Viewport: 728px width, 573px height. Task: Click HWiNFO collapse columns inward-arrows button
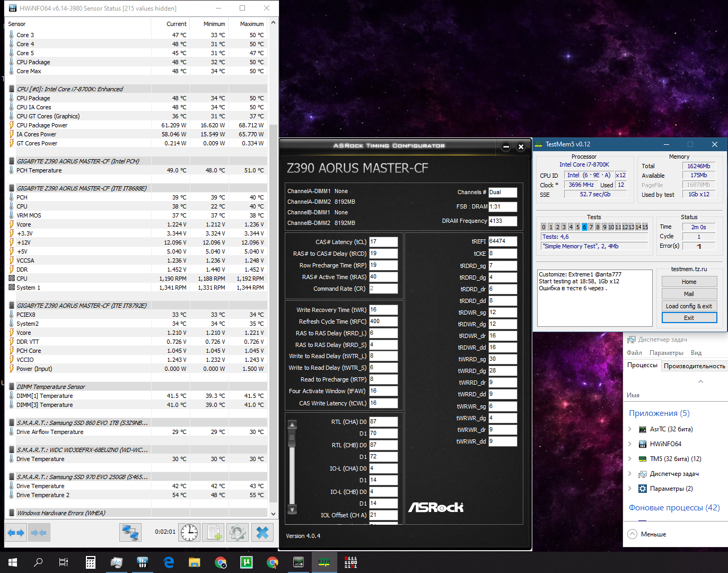[39, 532]
